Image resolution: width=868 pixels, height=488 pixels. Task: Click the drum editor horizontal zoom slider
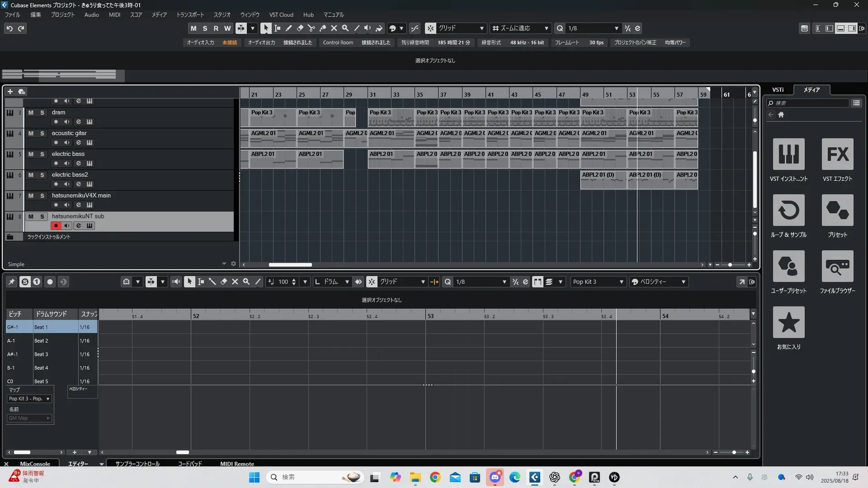[734, 452]
